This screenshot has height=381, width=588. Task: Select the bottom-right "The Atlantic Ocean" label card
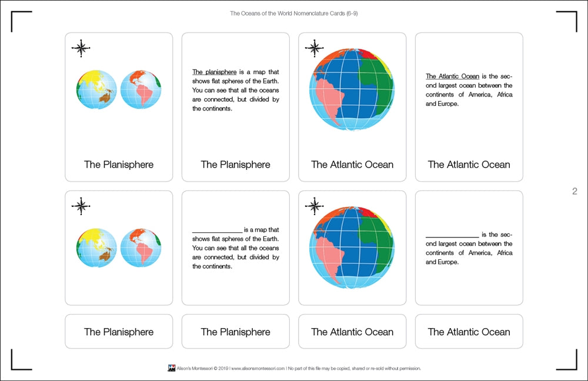469,332
